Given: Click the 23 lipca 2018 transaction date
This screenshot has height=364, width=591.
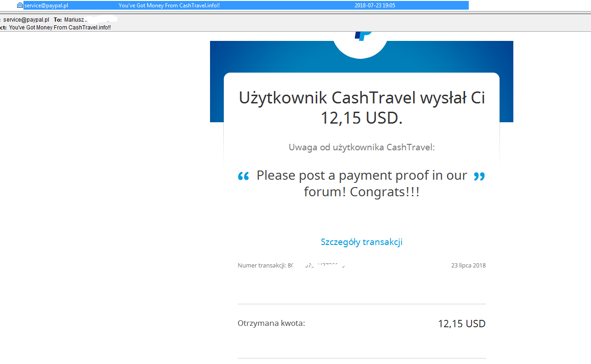Looking at the screenshot, I should pos(468,265).
